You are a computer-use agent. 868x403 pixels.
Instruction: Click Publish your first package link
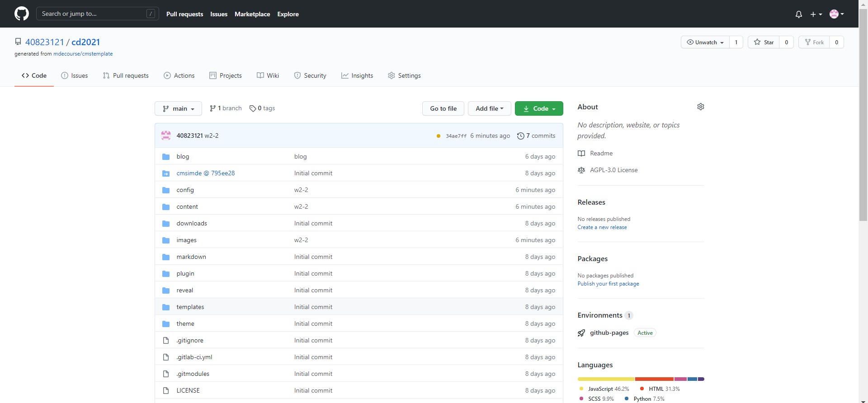pyautogui.click(x=608, y=284)
